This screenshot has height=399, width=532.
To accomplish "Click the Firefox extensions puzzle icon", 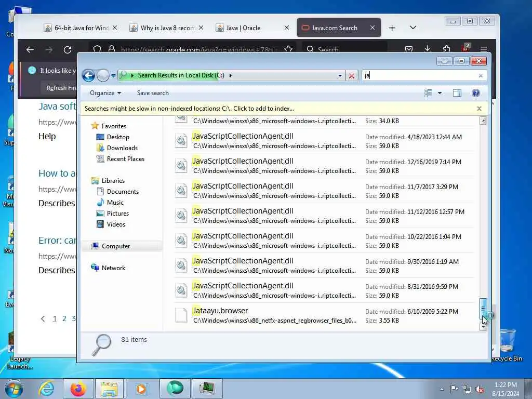I will (446, 49).
